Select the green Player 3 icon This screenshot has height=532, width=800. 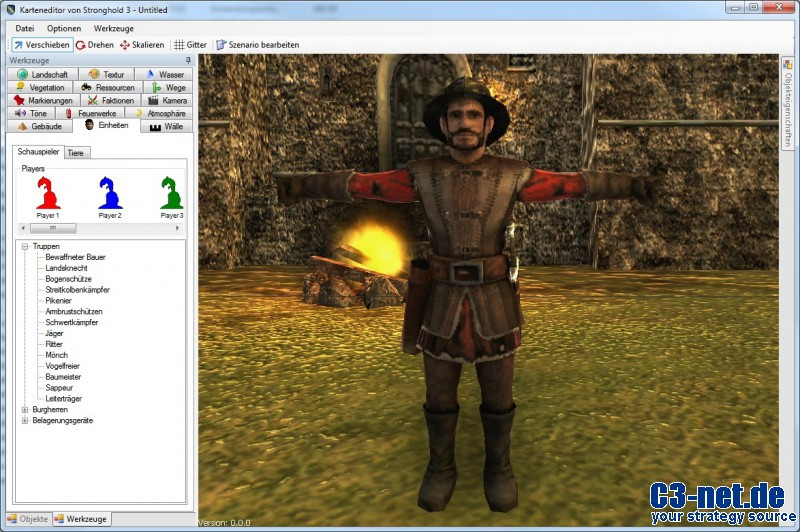pos(172,193)
